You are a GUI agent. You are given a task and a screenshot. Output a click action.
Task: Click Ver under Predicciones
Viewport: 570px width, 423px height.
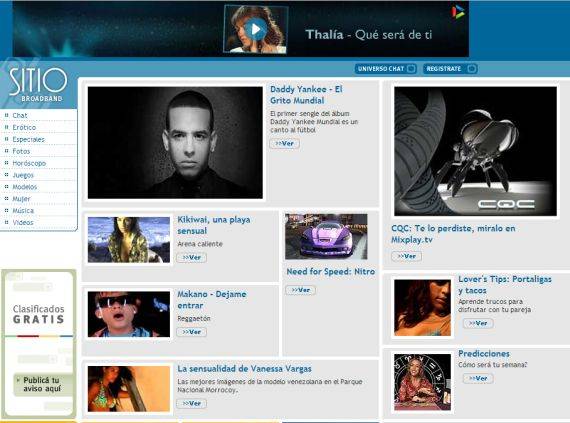pos(478,378)
